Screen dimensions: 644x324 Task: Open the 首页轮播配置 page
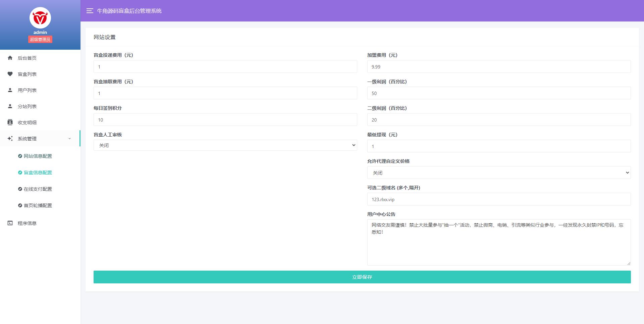[x=37, y=205]
